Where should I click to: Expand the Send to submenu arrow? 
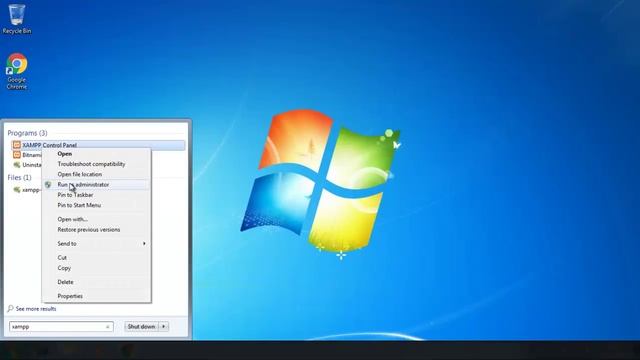[x=144, y=244]
